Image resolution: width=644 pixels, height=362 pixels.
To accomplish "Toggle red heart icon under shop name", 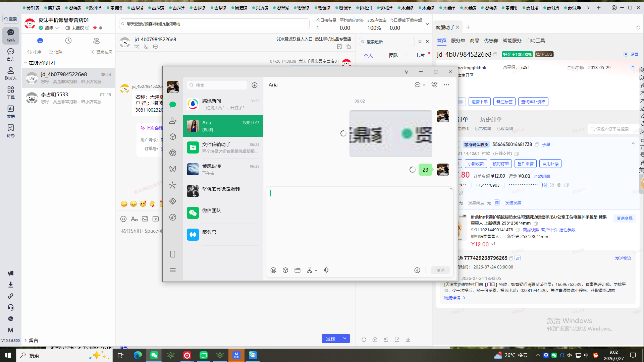I will [x=95, y=28].
